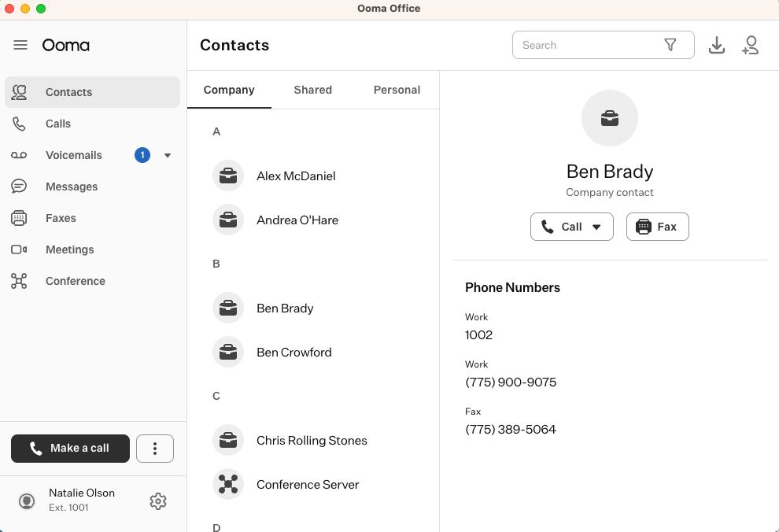Expand the Voicemails dropdown arrow
This screenshot has width=779, height=532.
point(167,155)
